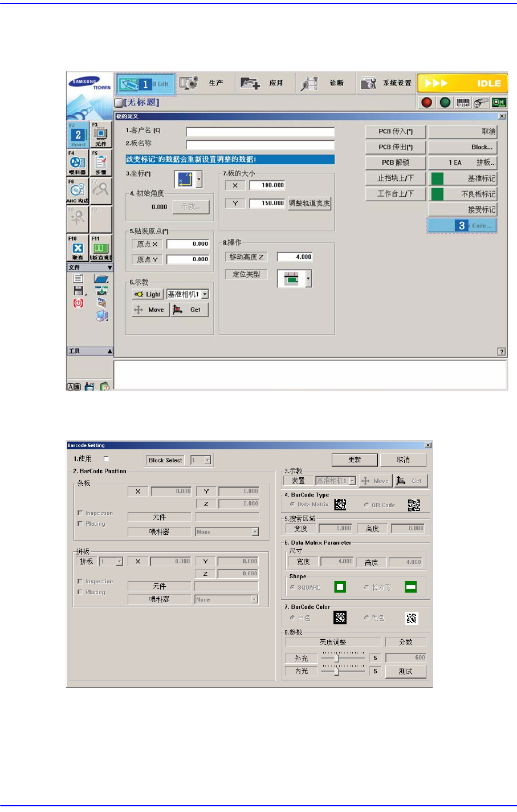Click the green PCB board icon top-right
The width and height of the screenshot is (517, 812).
[499, 103]
